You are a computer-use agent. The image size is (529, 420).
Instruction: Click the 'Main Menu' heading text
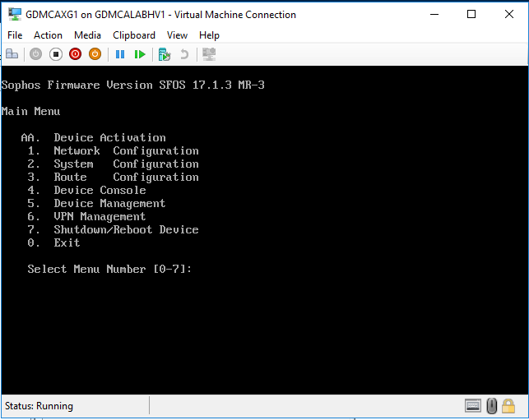tap(30, 111)
